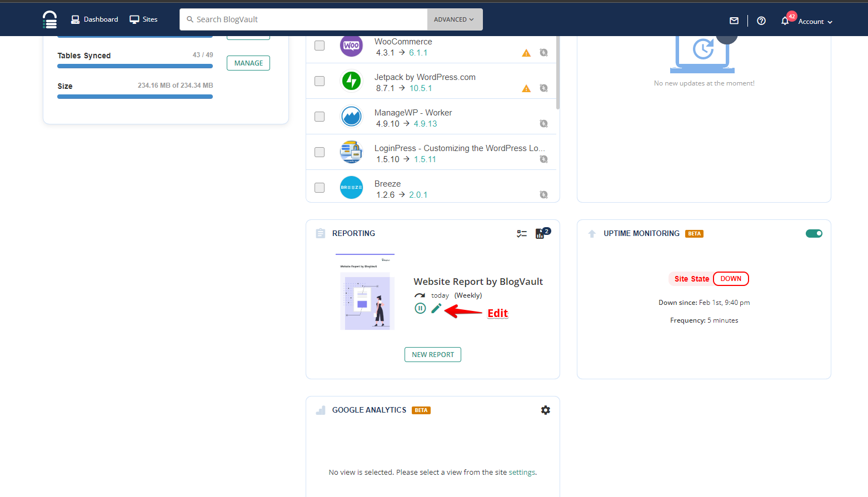
Task: Open the report history icon with badge 2
Action: 542,233
